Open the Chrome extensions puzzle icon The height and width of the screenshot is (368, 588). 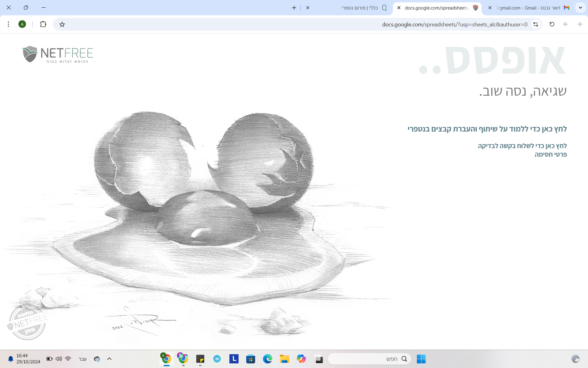click(x=43, y=24)
